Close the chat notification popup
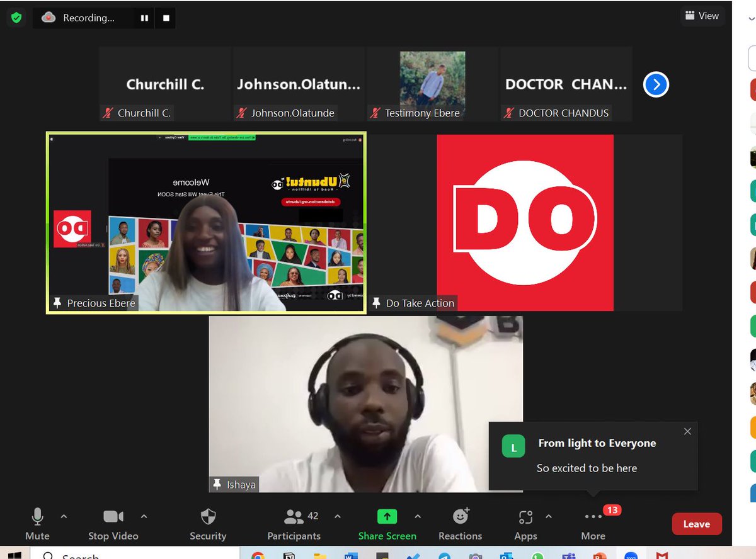756x559 pixels. (687, 431)
